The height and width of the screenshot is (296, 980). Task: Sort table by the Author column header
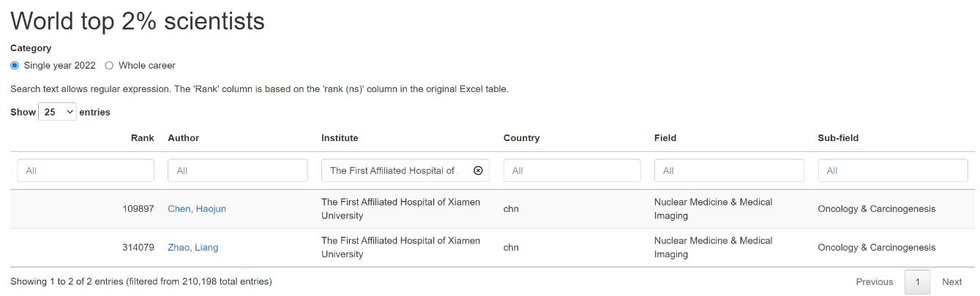pos(183,138)
